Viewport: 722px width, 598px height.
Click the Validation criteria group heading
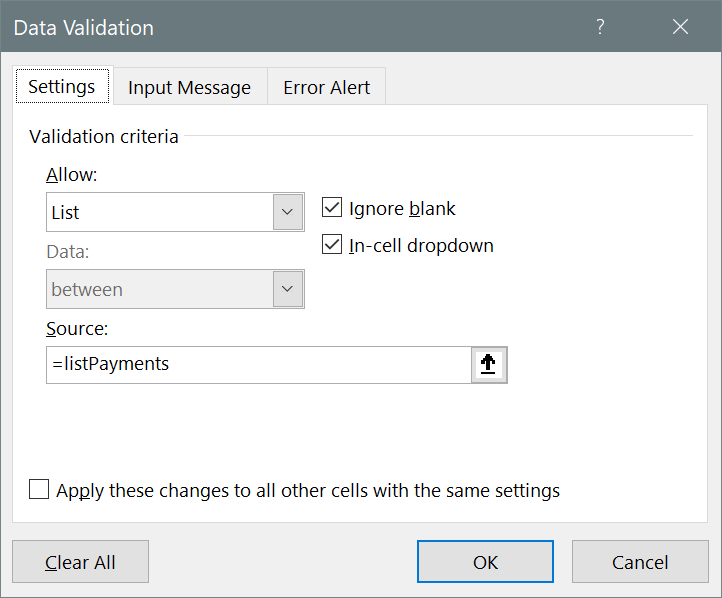coord(104,136)
